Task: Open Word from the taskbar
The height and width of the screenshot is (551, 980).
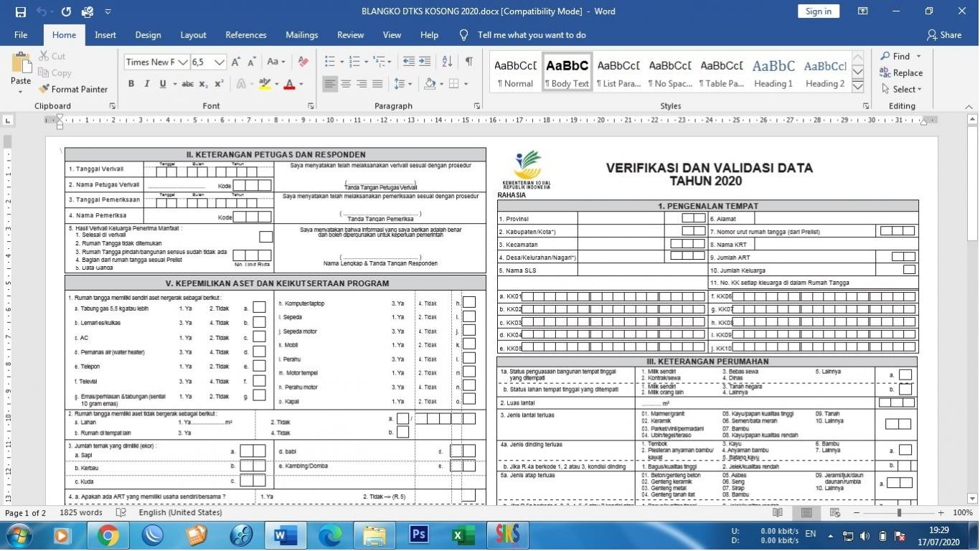Action: 286,535
